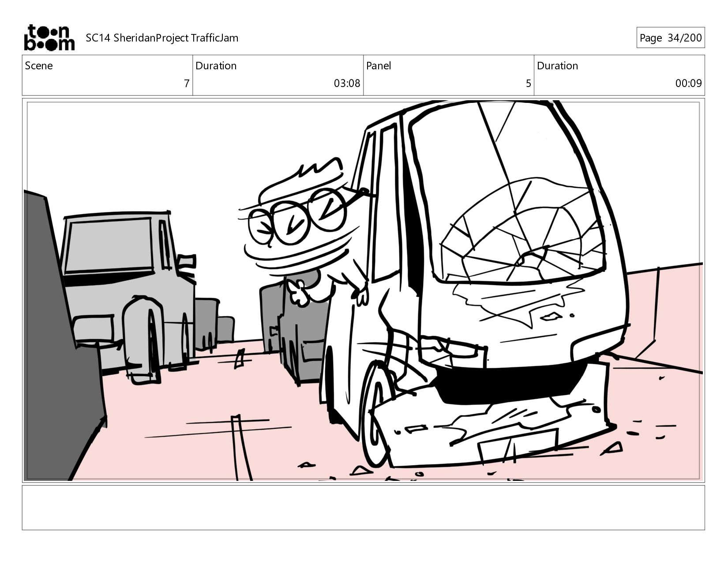Click the storyboard panel drawing of crashed car
Viewport: 728px width, 563px height.
(x=363, y=290)
